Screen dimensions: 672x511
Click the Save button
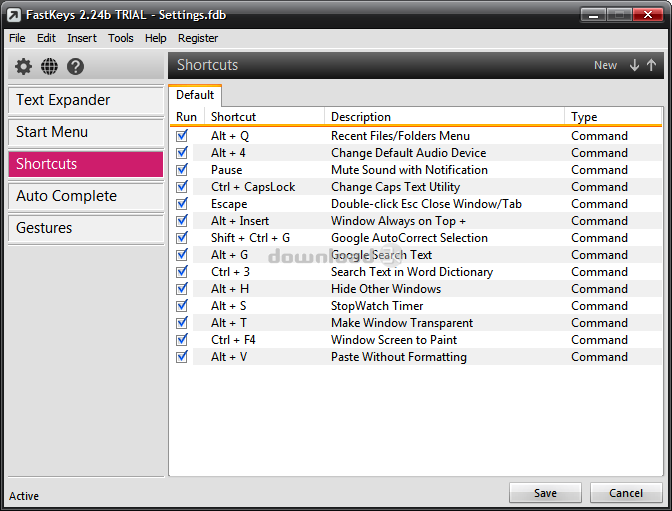545,493
